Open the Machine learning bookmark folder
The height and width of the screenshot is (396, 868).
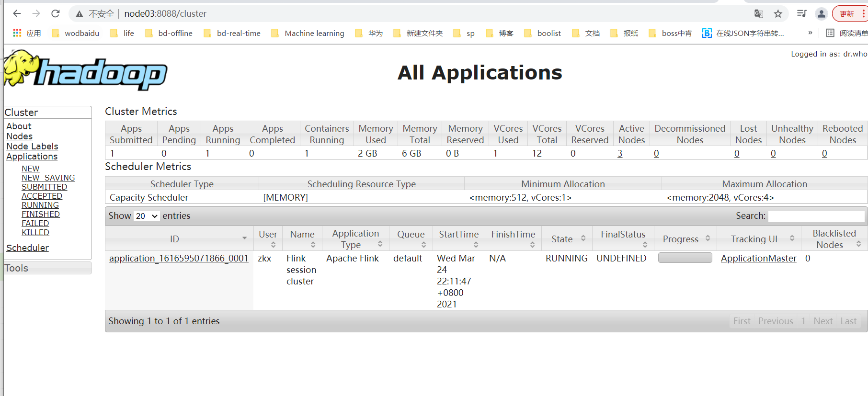tap(308, 33)
